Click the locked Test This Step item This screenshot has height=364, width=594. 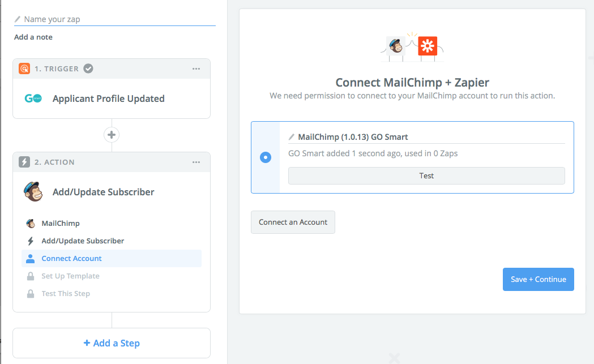112,294
